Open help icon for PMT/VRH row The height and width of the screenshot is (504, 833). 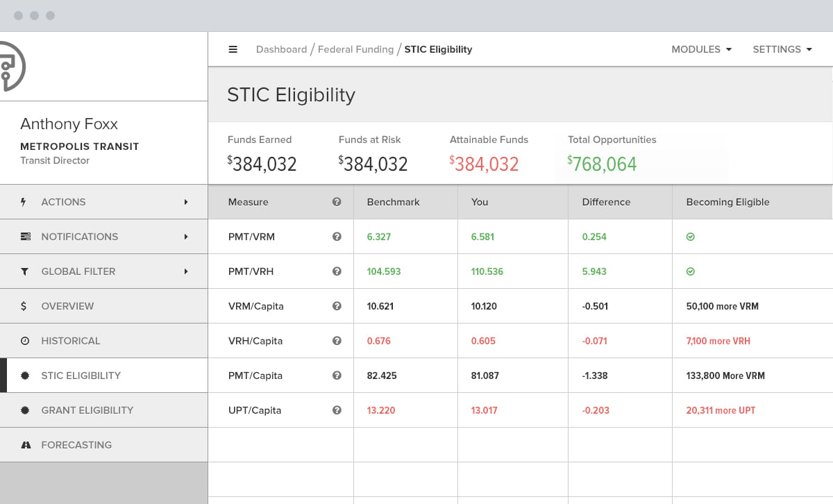tap(337, 271)
